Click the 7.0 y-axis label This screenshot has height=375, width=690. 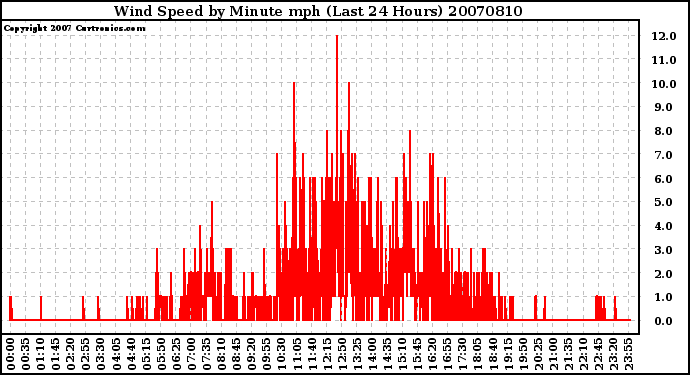664,155
